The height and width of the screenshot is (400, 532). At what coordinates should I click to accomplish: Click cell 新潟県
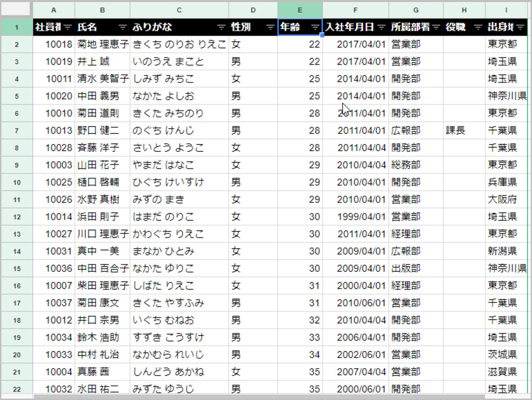506,252
